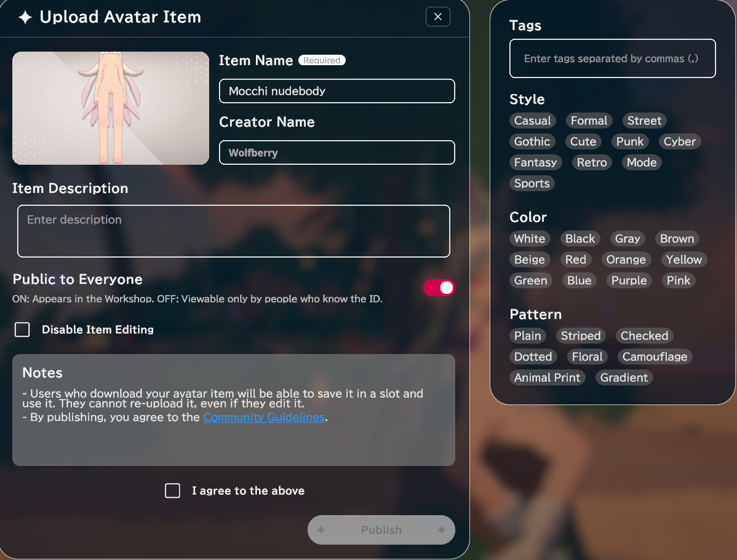
Task: Open the Community Guidelines link
Action: [x=264, y=417]
